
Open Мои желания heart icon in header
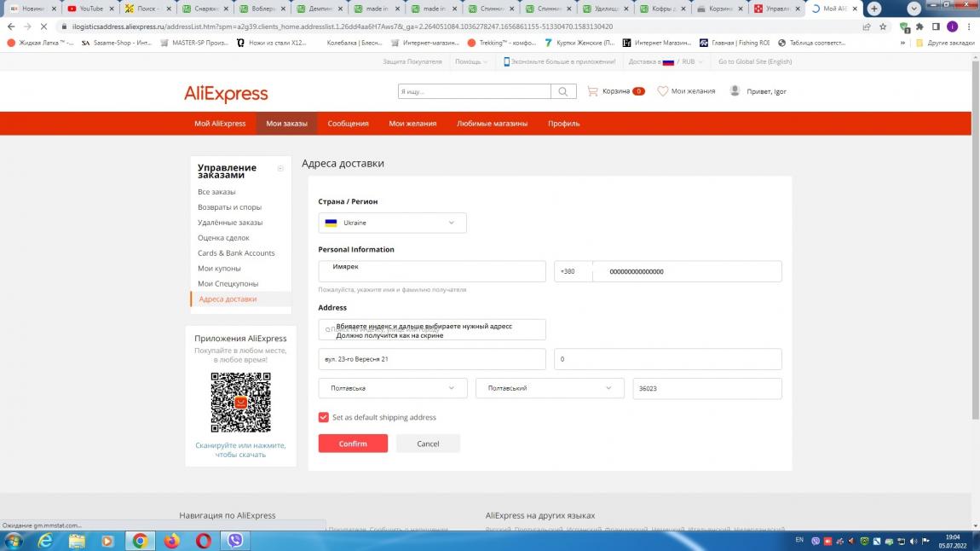(662, 91)
